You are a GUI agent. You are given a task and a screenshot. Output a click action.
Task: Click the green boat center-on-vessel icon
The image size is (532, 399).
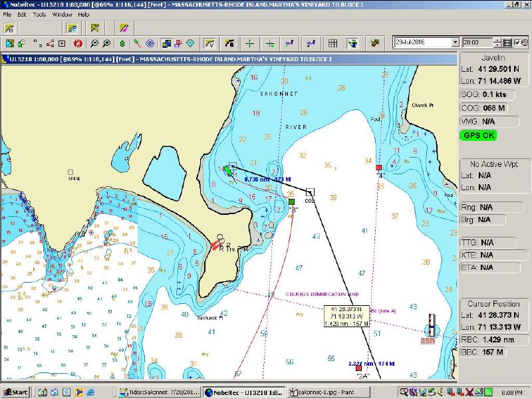[122, 43]
